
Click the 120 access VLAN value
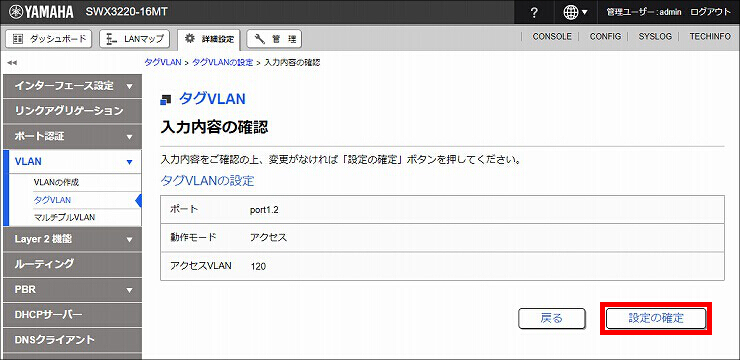pyautogui.click(x=258, y=267)
